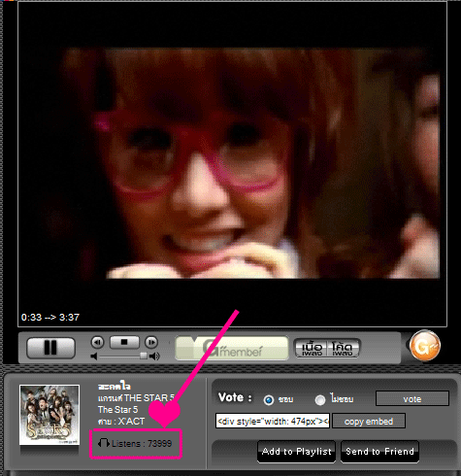Submit with the vote button
The image size is (461, 476).
coord(412,398)
